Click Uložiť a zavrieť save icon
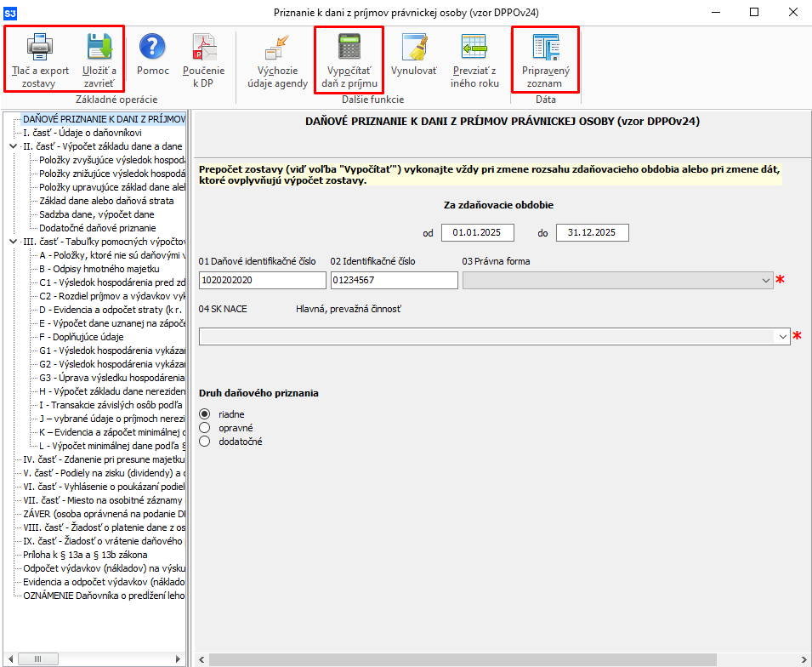This screenshot has height=667, width=812. coord(99,47)
